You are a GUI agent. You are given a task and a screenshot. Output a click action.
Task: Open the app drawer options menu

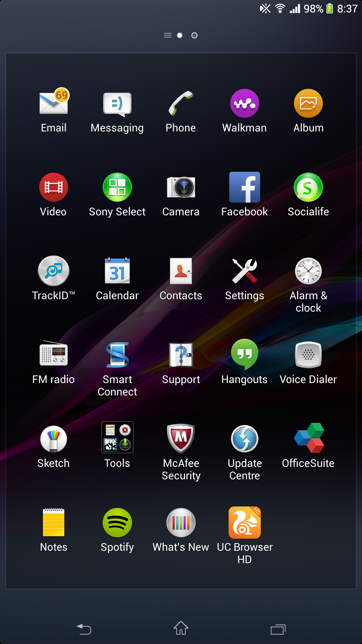pyautogui.click(x=168, y=35)
